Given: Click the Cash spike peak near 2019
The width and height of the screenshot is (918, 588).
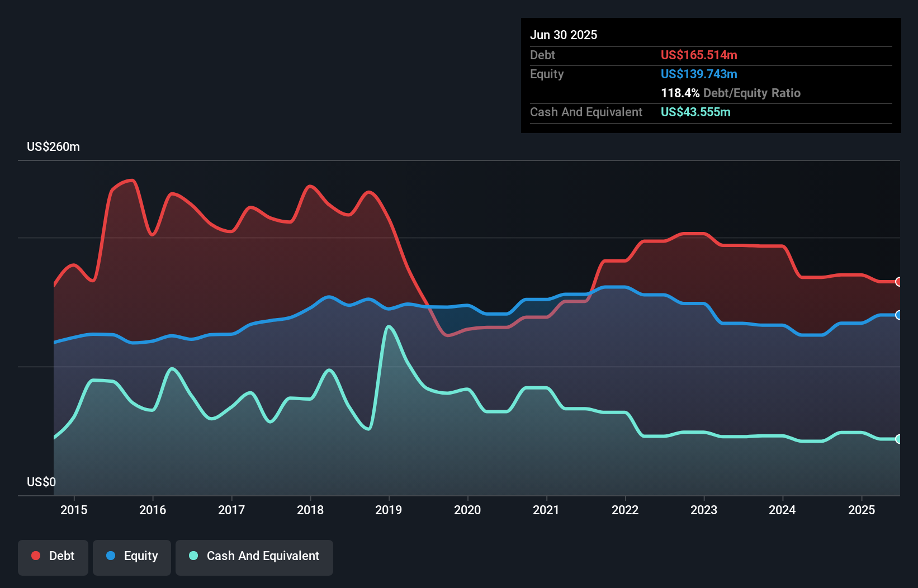Looking at the screenshot, I should (x=390, y=327).
